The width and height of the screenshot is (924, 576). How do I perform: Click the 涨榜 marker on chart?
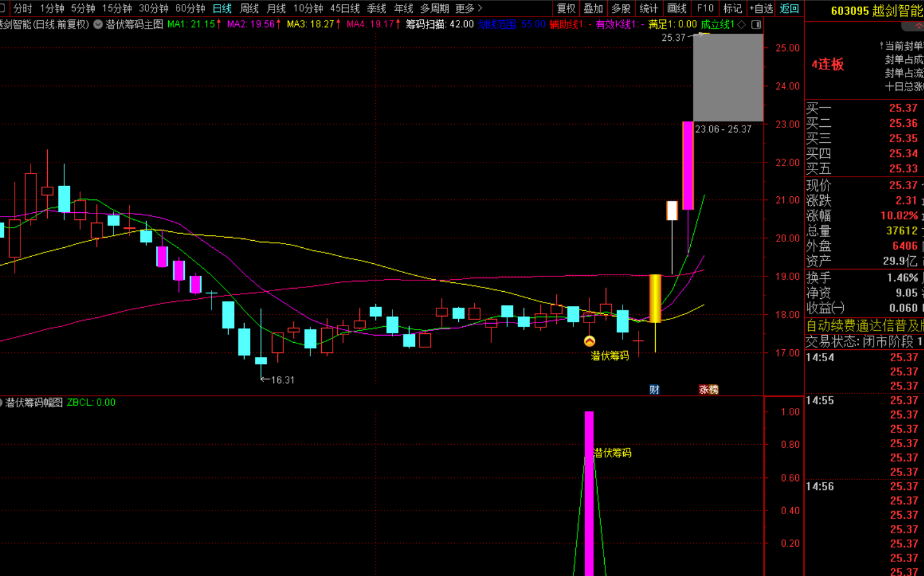[x=708, y=389]
